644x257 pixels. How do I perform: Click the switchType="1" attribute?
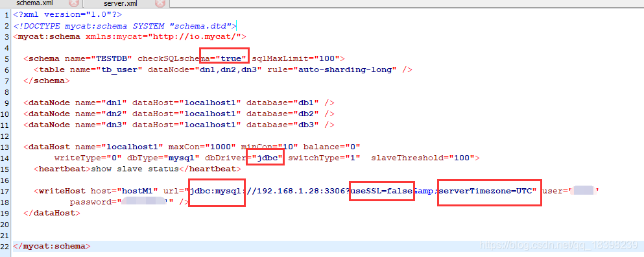coord(324,158)
